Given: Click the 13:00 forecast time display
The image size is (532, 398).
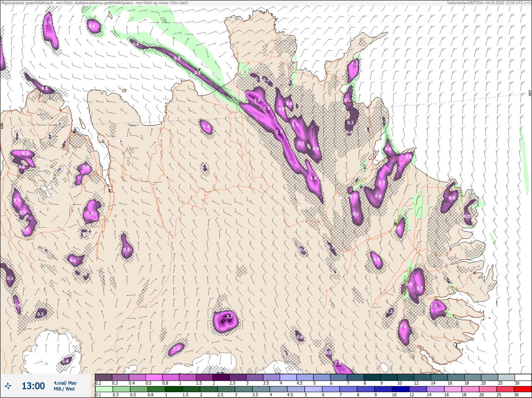Looking at the screenshot, I should coord(33,386).
